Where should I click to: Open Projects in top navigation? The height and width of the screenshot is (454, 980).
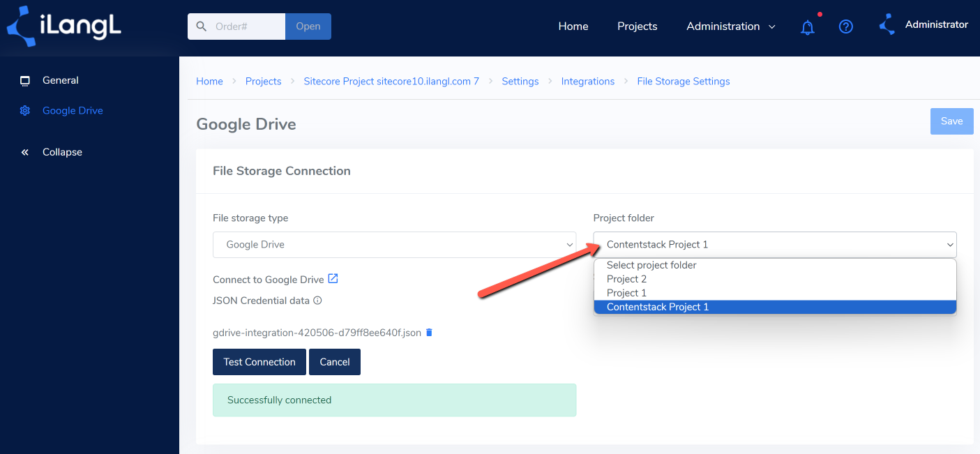point(638,27)
